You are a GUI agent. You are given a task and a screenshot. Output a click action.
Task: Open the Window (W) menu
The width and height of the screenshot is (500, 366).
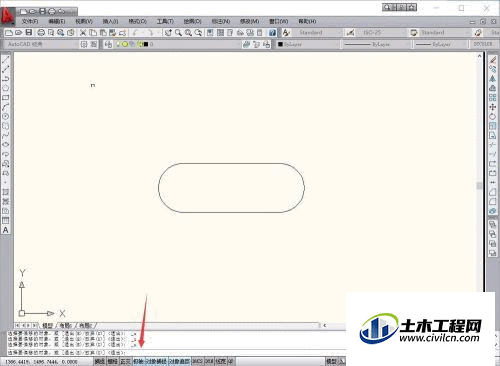[279, 21]
